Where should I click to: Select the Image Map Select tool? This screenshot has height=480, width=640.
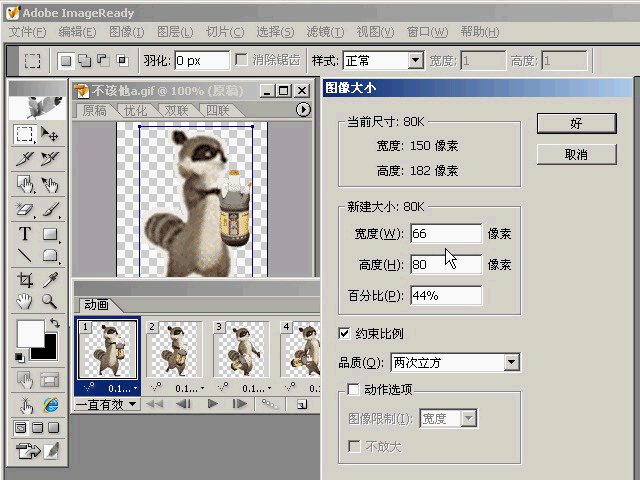(x=50, y=184)
